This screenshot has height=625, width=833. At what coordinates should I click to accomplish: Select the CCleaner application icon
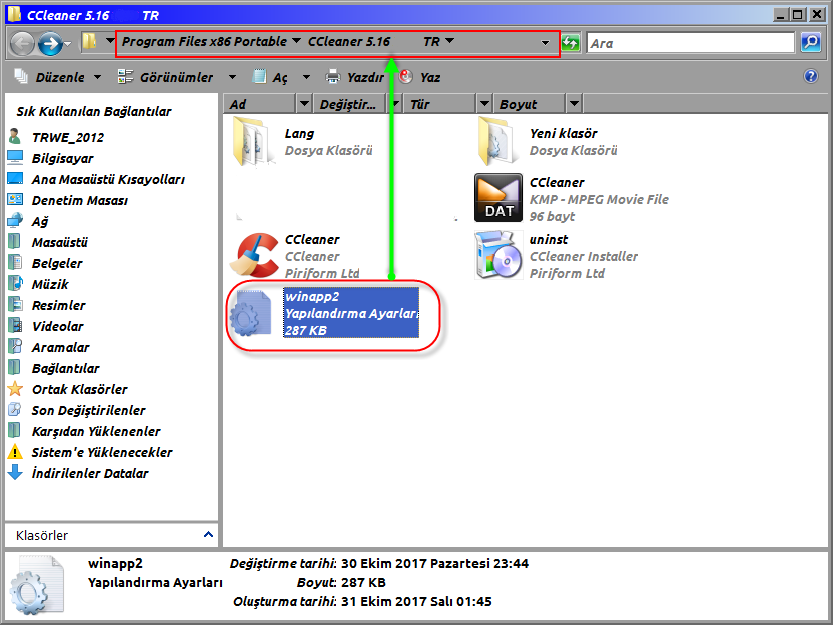255,255
